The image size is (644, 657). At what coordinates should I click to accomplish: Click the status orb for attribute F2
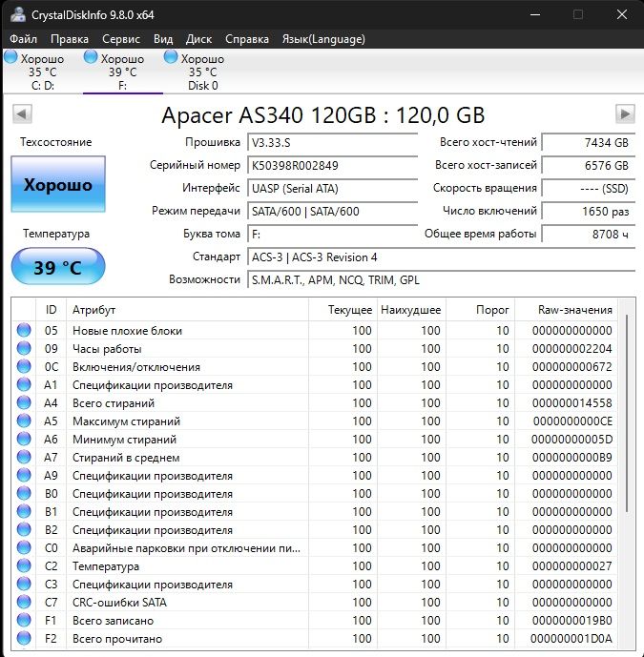click(x=24, y=638)
